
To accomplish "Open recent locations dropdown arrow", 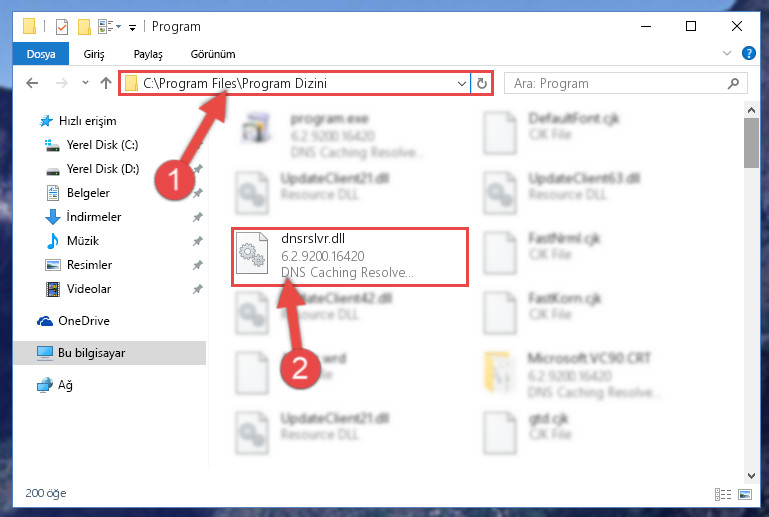I will coord(85,82).
